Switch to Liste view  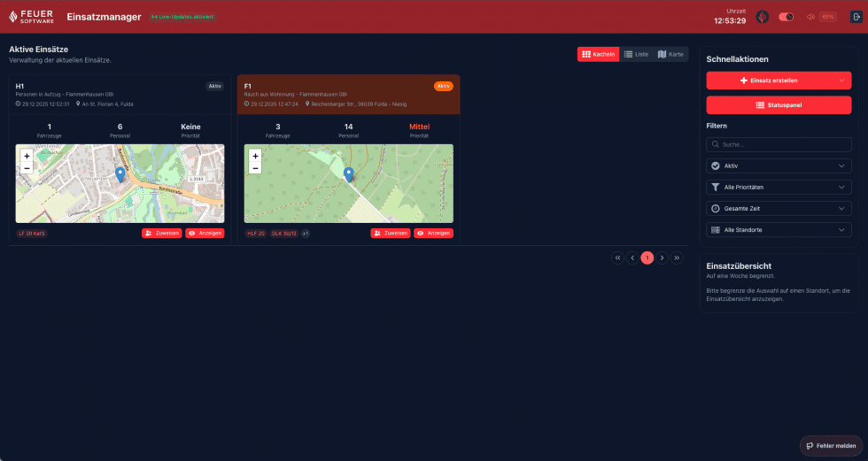636,54
